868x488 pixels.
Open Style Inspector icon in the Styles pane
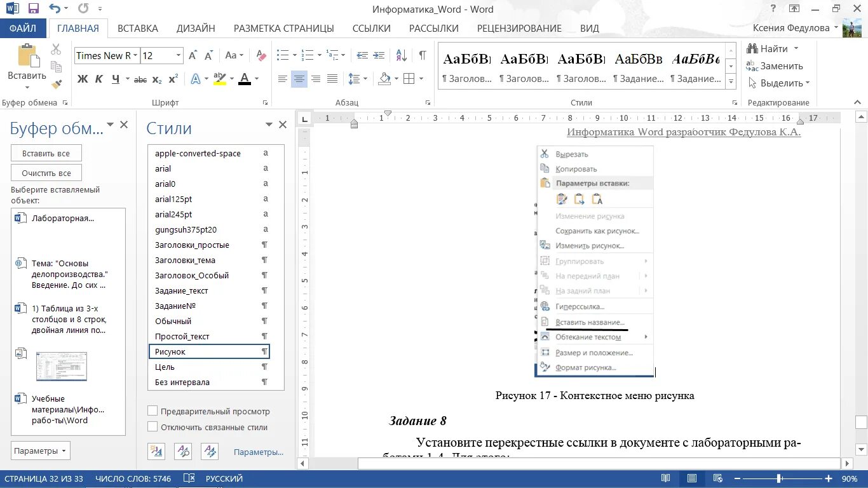click(x=183, y=451)
